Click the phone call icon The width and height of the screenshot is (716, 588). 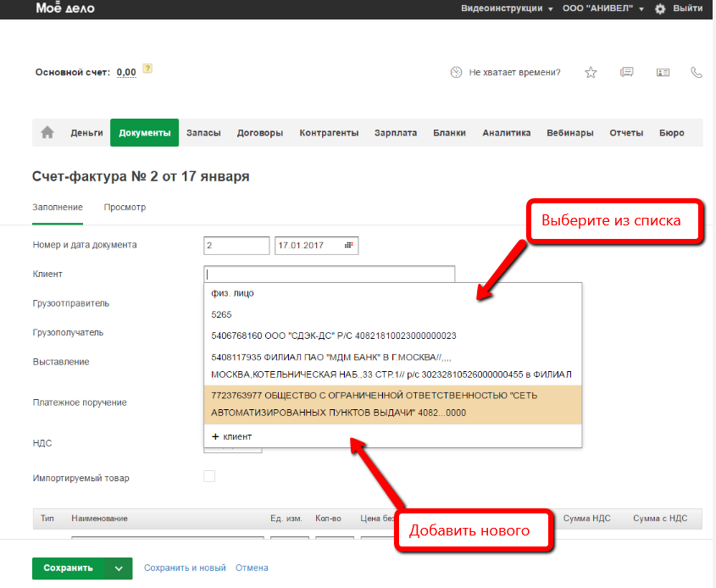[697, 73]
